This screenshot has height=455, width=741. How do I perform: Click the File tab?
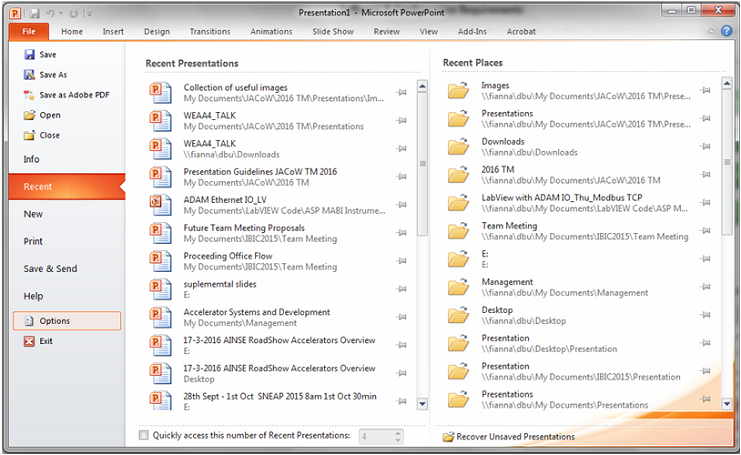pos(29,31)
